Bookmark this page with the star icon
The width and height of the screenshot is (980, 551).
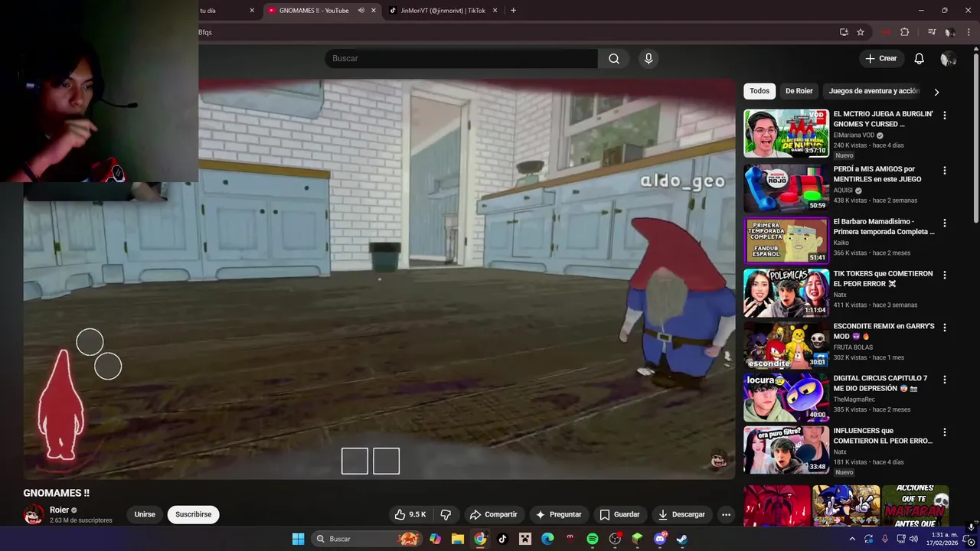pos(861,32)
